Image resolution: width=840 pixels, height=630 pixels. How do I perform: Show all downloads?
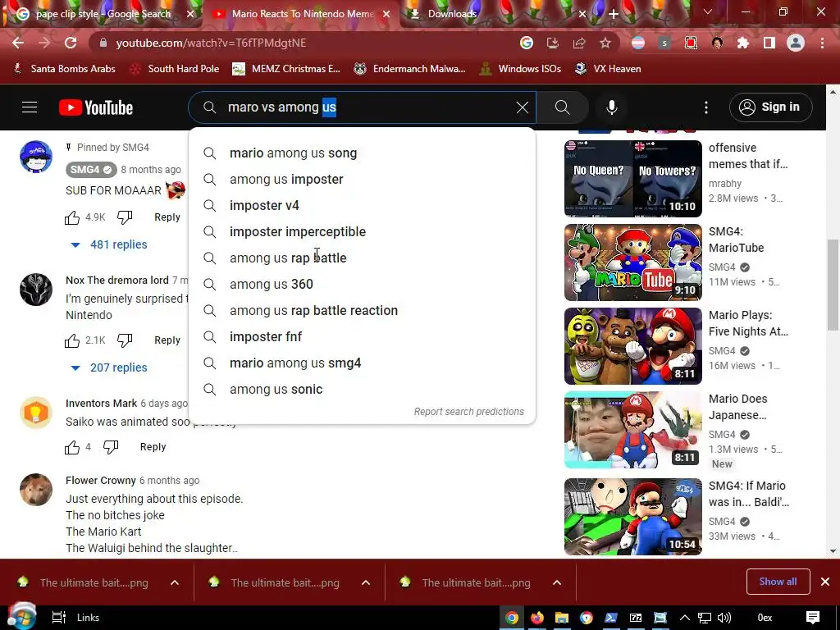[778, 582]
